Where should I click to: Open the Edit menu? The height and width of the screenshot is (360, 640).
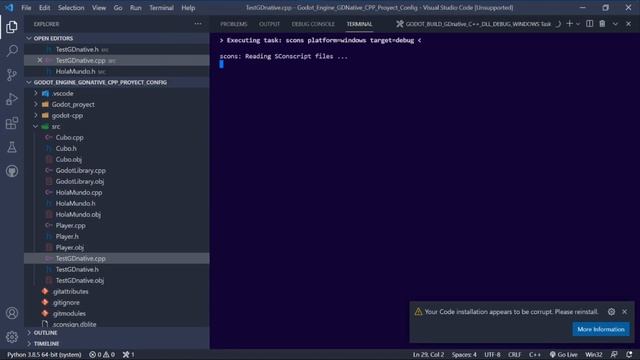[44, 8]
